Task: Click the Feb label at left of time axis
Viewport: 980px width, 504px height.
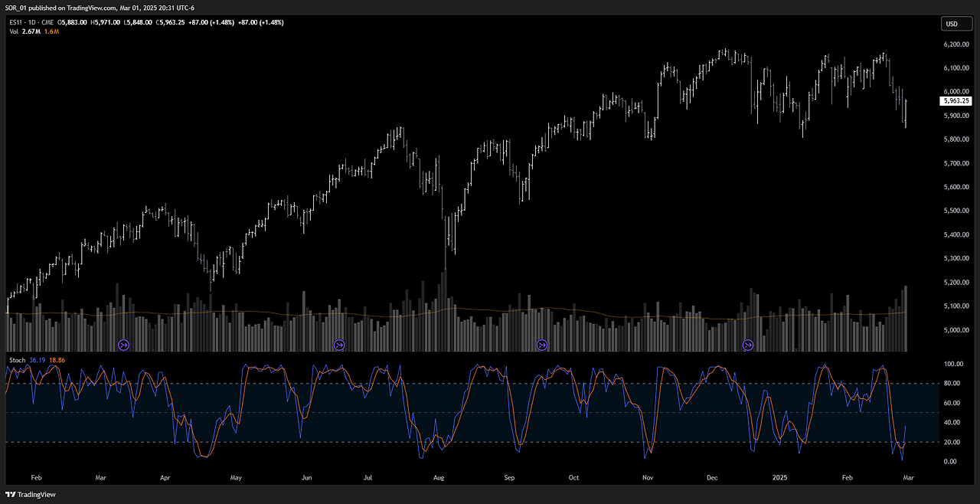Action: pyautogui.click(x=37, y=477)
